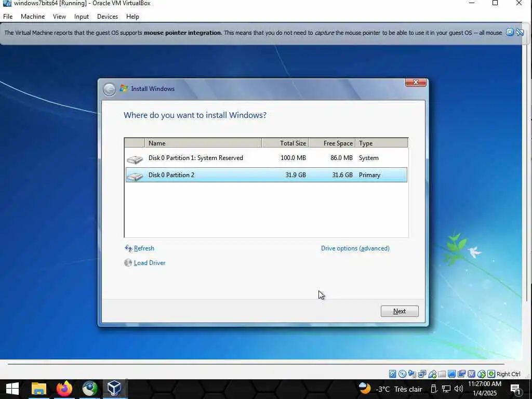Click the Refresh arrows icon

(128, 248)
